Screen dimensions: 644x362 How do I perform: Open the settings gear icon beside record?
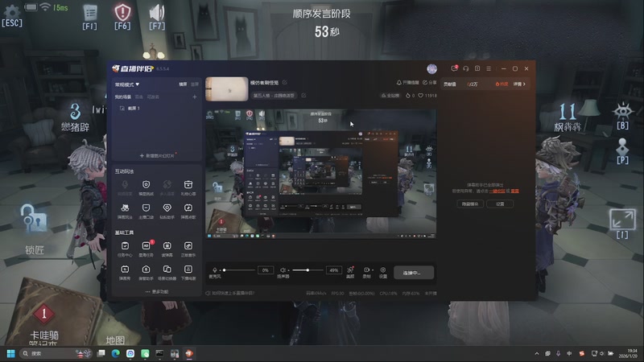pos(383,270)
